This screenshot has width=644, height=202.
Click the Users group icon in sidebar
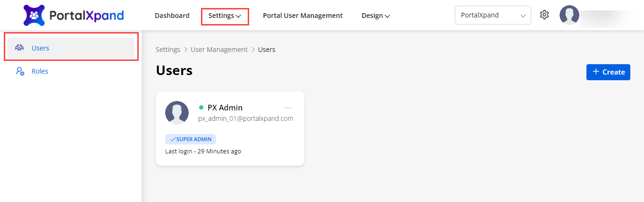coord(19,48)
